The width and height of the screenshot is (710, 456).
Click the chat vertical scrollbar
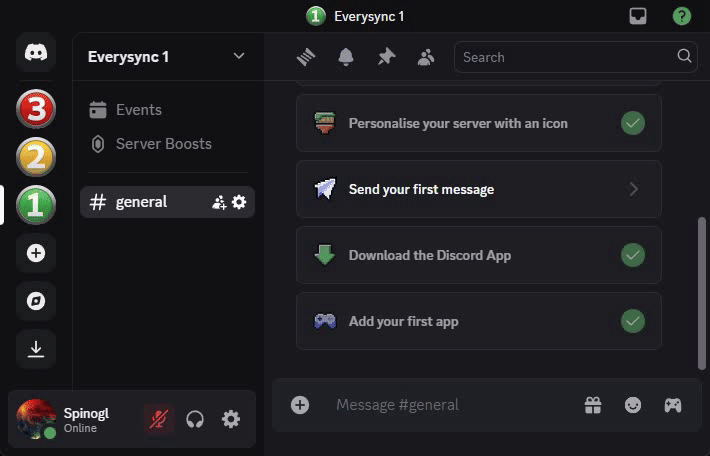702,293
